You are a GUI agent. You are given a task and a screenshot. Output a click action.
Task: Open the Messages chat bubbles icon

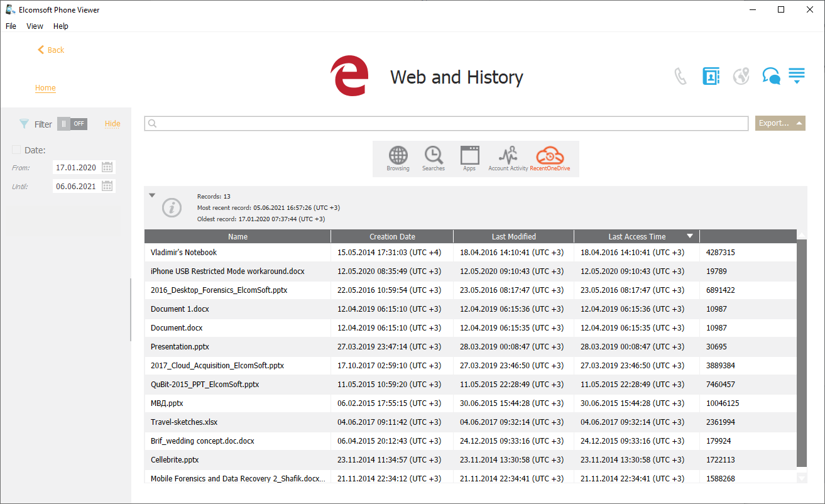[x=771, y=77]
